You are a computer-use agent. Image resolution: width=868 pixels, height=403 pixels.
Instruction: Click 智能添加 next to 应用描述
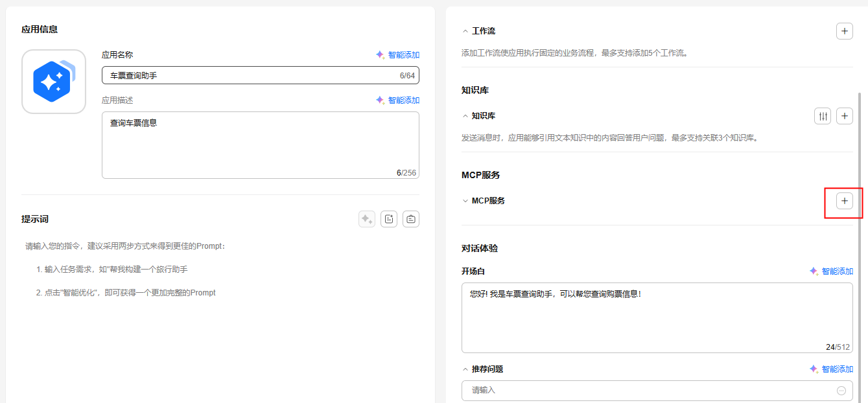click(x=397, y=100)
